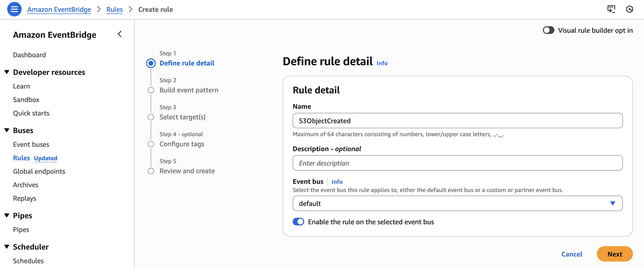The image size is (644, 269).
Task: Go to Archives in the sidebar
Action: point(26,185)
